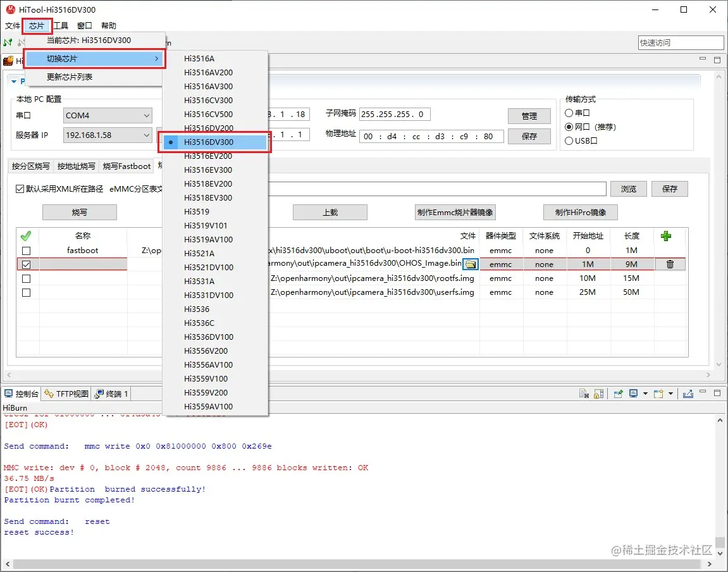The image size is (728, 572).
Task: Check the rootfs.img partition checkbox
Action: point(27,278)
